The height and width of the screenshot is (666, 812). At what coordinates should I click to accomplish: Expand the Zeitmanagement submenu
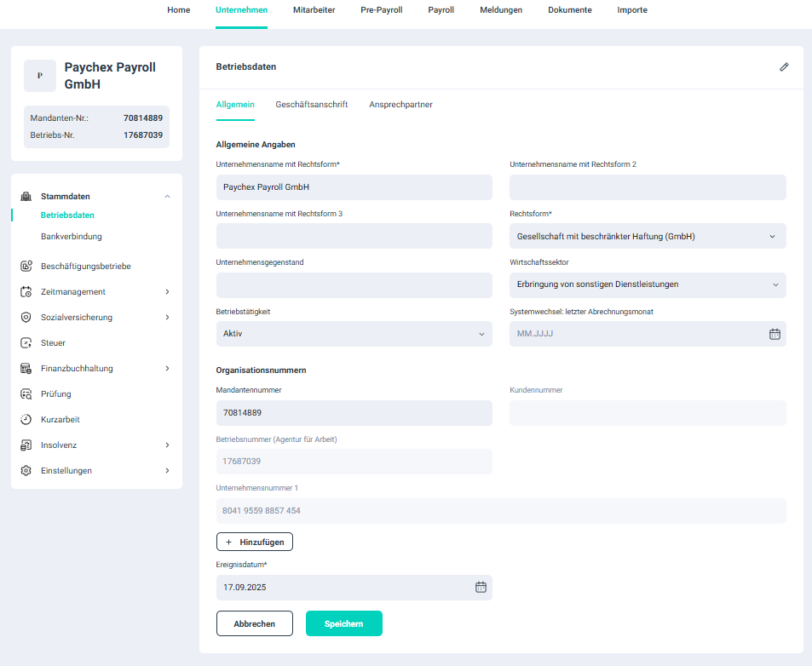[167, 292]
